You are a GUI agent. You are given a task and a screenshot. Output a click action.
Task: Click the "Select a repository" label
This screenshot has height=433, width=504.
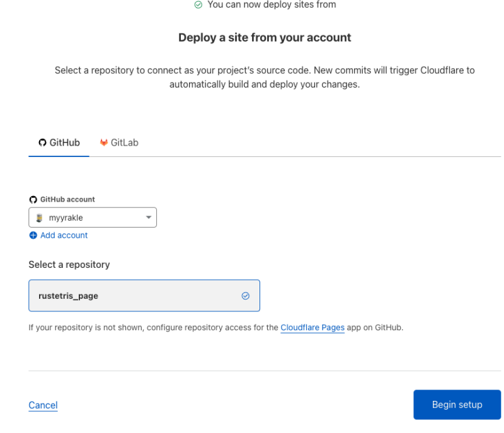(x=69, y=265)
